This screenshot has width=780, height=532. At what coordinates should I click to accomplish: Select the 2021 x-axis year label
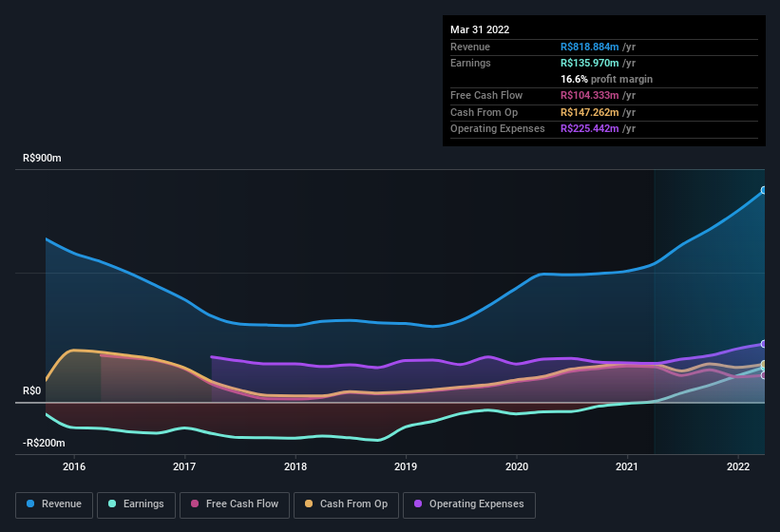627,466
